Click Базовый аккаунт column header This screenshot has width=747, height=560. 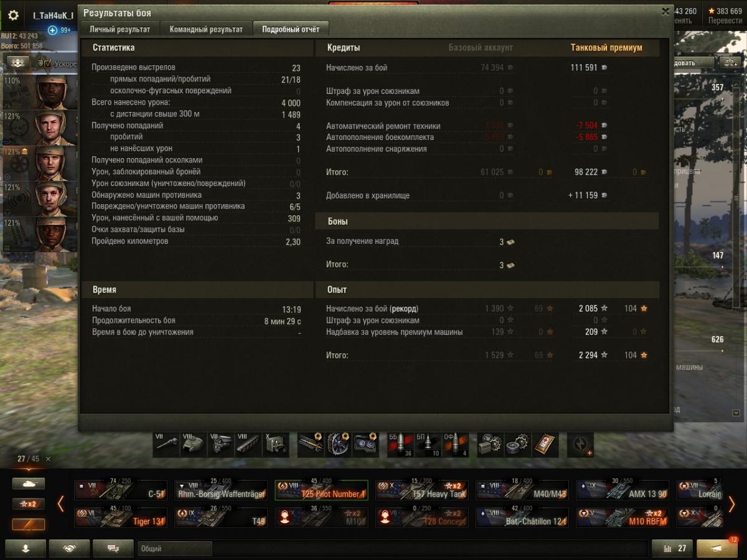pyautogui.click(x=481, y=47)
